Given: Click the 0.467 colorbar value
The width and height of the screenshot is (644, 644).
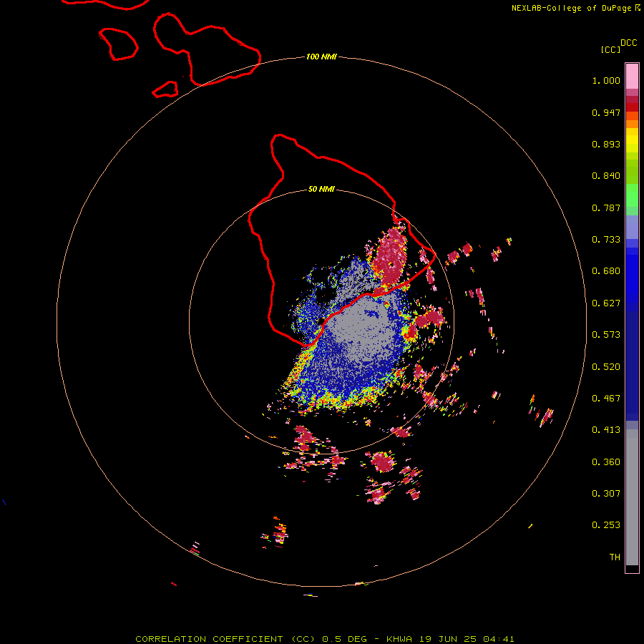Looking at the screenshot, I should 606,399.
